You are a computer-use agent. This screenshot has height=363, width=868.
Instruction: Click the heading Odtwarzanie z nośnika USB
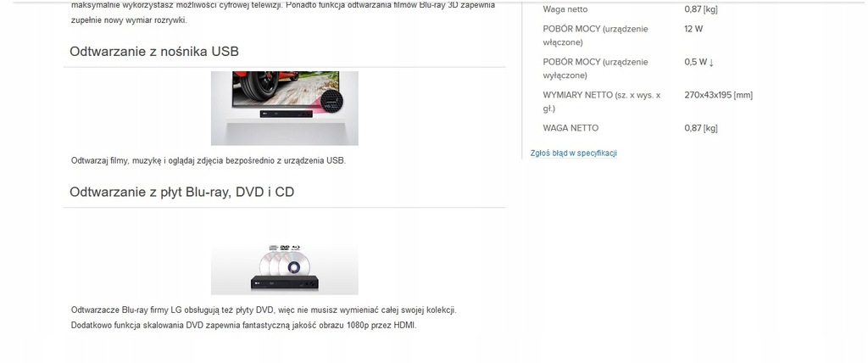154,52
